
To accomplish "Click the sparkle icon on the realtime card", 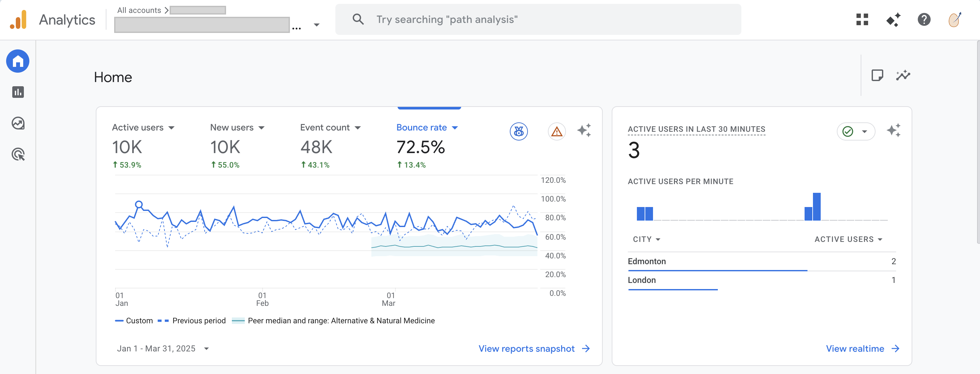I will coord(895,130).
